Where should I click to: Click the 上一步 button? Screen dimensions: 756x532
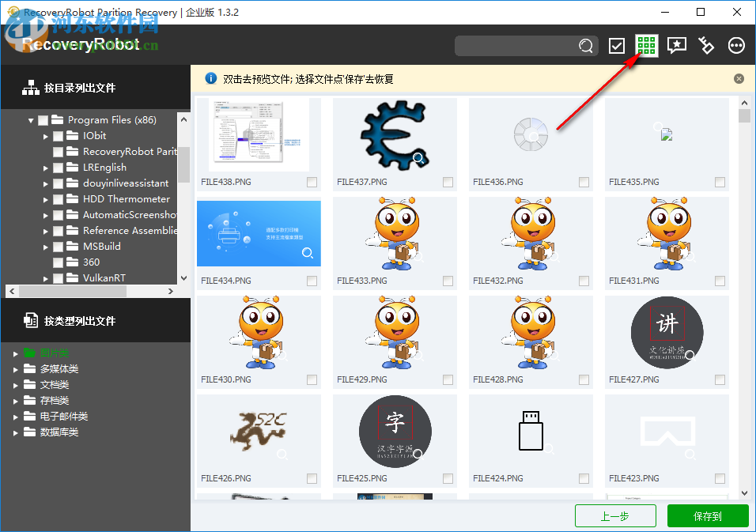point(615,515)
